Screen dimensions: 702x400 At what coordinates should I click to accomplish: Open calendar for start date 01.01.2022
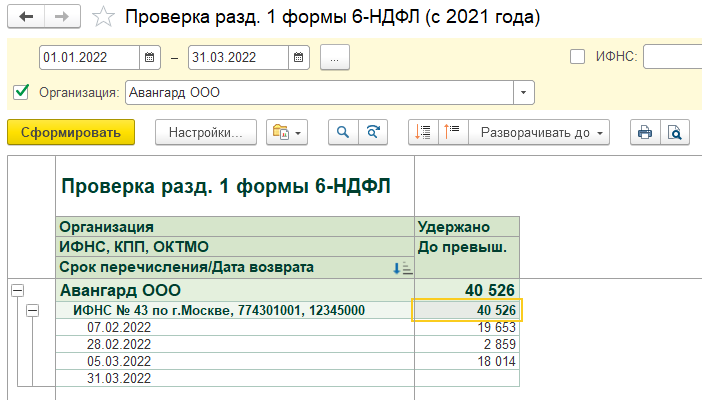[150, 57]
